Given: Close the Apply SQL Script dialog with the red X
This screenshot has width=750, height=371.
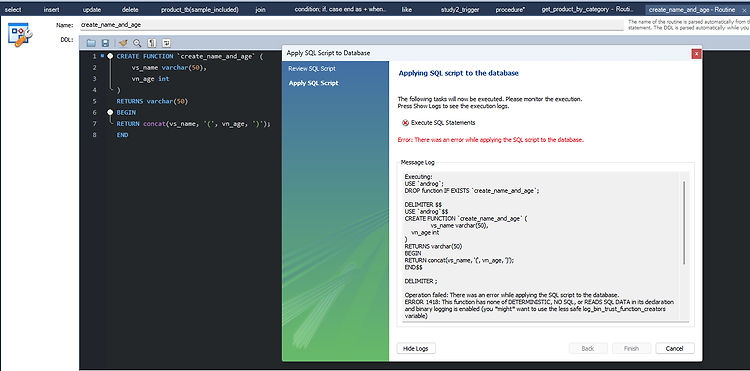Looking at the screenshot, I should pos(696,54).
